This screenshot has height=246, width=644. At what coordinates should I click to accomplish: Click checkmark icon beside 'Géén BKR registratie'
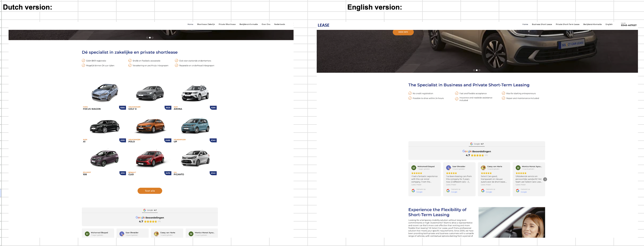pyautogui.click(x=83, y=60)
